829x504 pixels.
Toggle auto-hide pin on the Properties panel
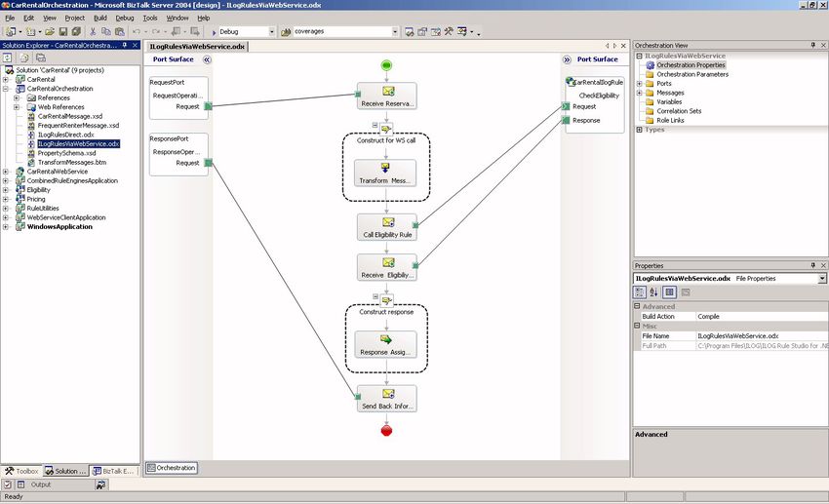pyautogui.click(x=813, y=266)
